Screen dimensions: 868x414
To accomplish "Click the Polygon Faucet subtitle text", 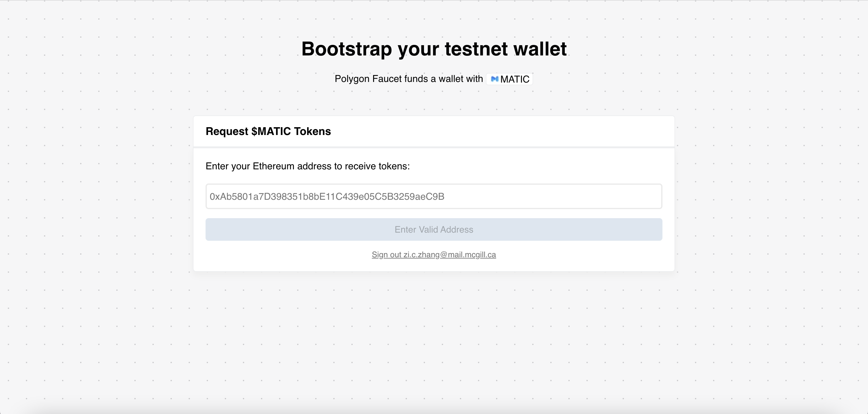I will tap(409, 79).
